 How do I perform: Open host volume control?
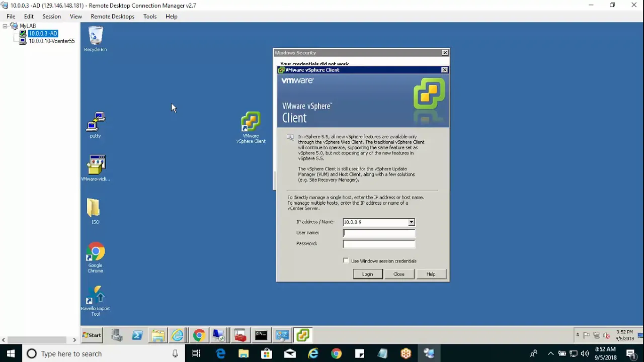pyautogui.click(x=585, y=353)
